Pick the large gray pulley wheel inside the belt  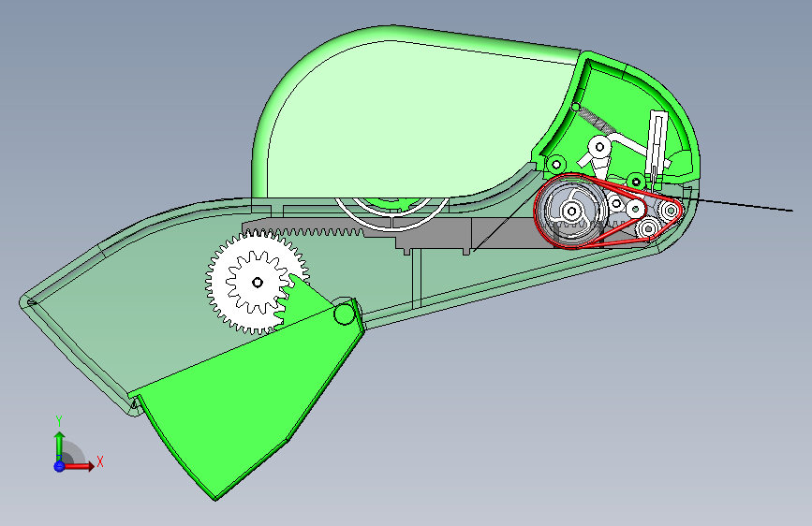pos(571,211)
